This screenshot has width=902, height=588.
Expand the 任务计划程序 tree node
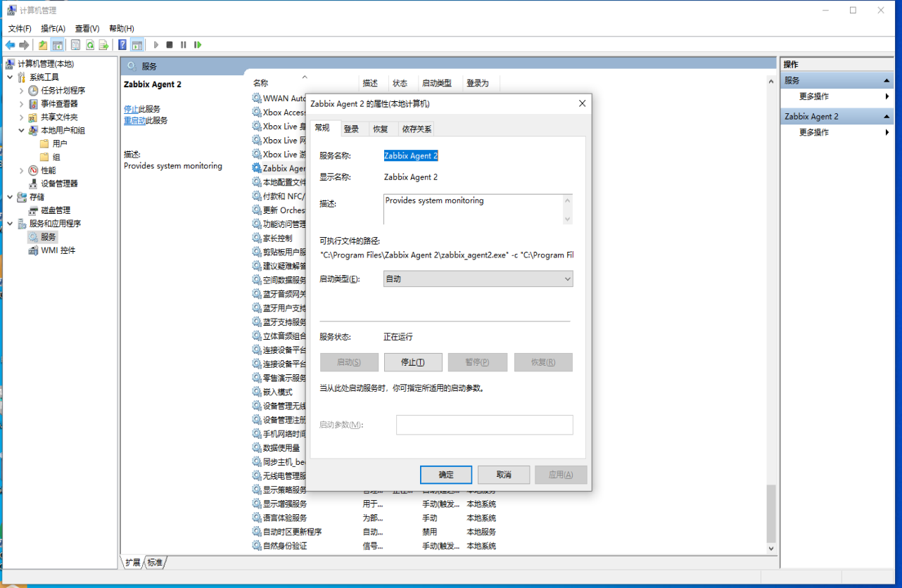[x=22, y=90]
